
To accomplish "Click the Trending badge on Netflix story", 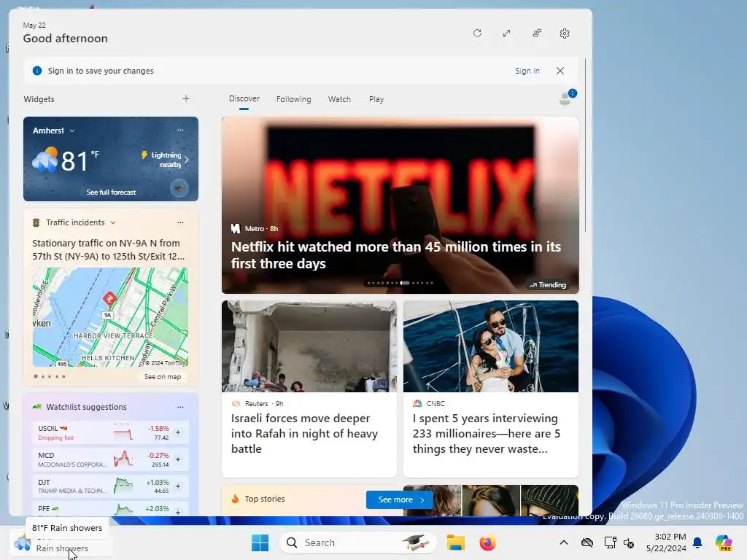I will pyautogui.click(x=548, y=285).
